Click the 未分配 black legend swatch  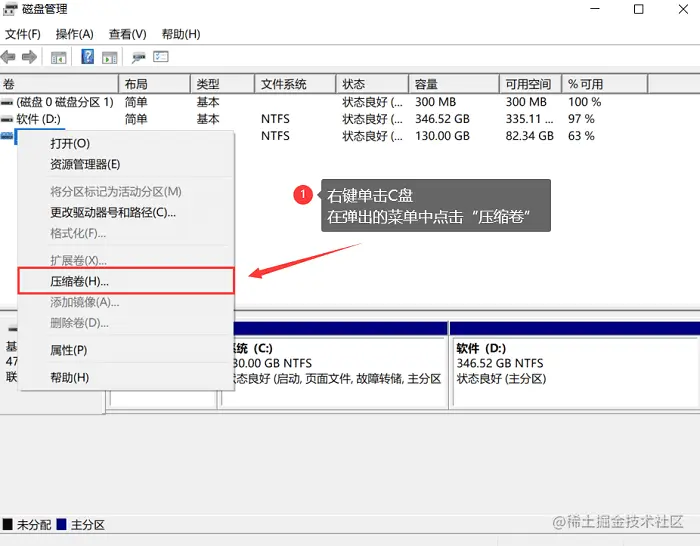[x=8, y=524]
